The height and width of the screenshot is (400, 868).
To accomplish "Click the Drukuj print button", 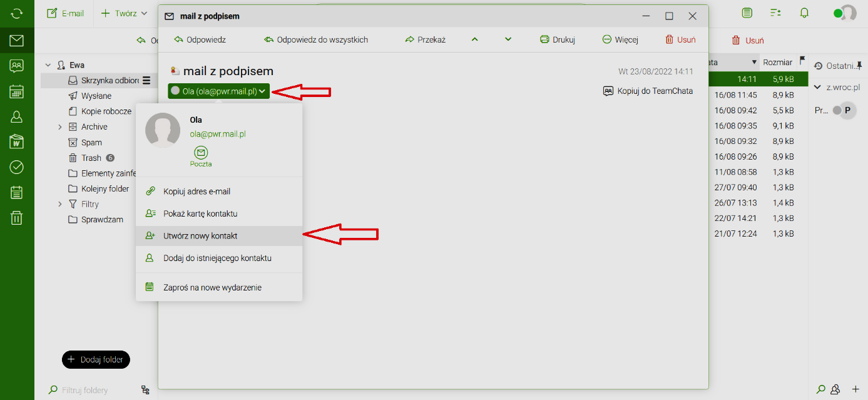I will pyautogui.click(x=557, y=39).
